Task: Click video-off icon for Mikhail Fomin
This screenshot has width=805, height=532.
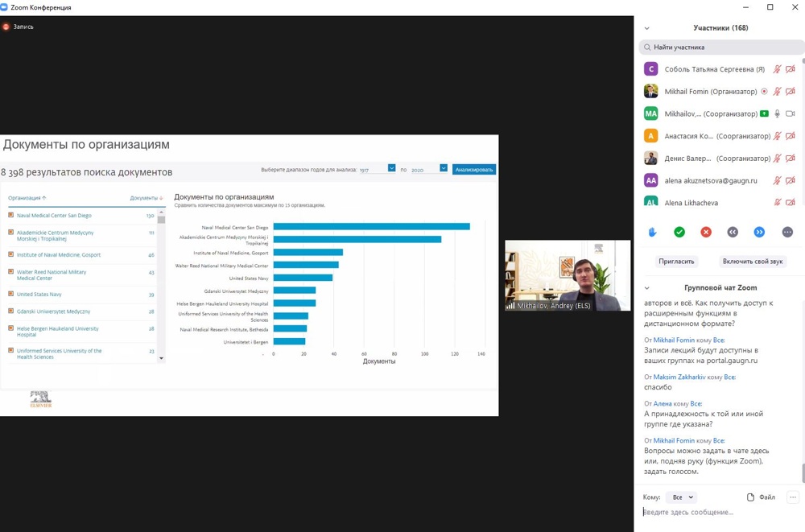Action: [791, 92]
